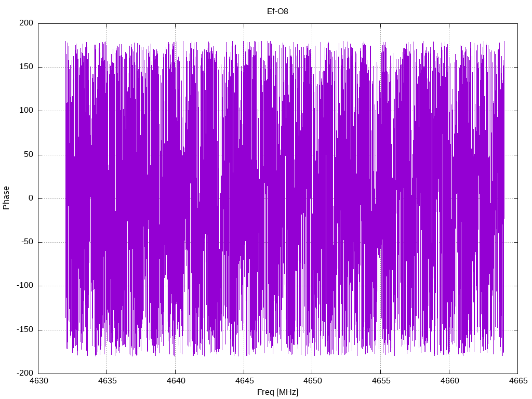Click y-axis tick label -200
Screen dimensions: 532x399
coord(25,373)
